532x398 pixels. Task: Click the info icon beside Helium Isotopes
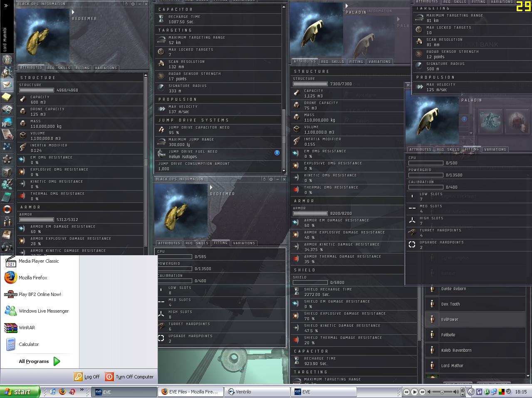point(277,153)
